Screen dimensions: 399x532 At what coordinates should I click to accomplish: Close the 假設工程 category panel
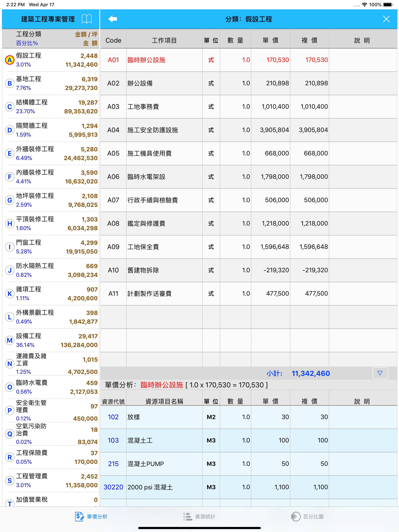386,19
